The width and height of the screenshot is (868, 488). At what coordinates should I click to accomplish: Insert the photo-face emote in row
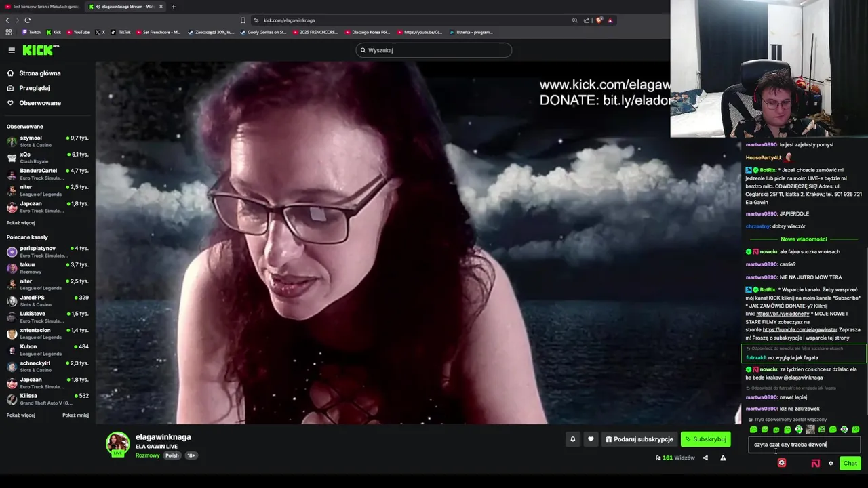pyautogui.click(x=810, y=430)
